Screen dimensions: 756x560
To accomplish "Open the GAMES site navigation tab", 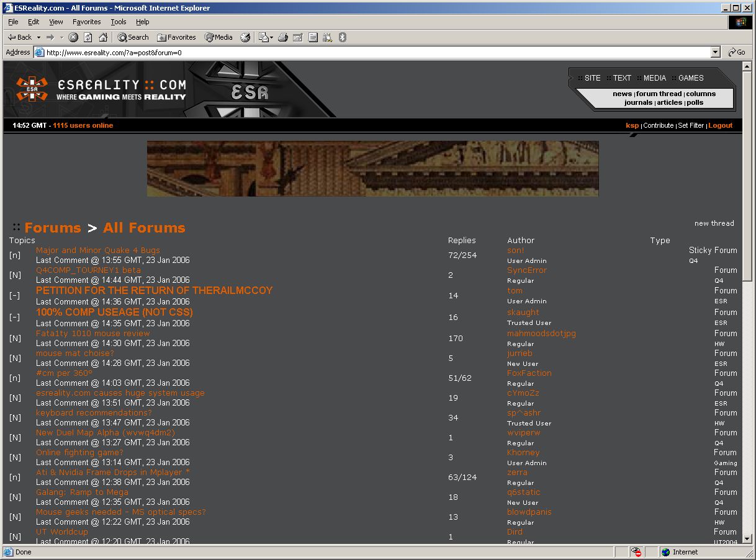I will click(690, 78).
